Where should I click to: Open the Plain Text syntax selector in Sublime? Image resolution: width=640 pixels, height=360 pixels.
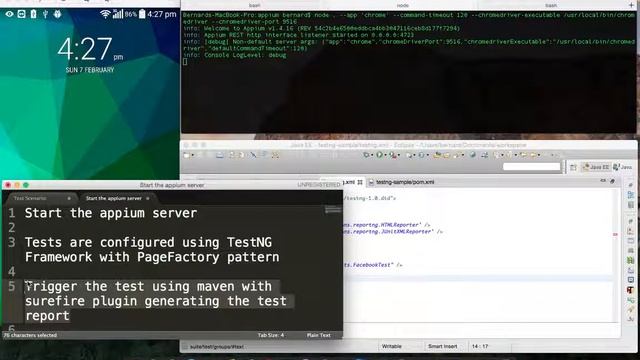tap(318, 335)
